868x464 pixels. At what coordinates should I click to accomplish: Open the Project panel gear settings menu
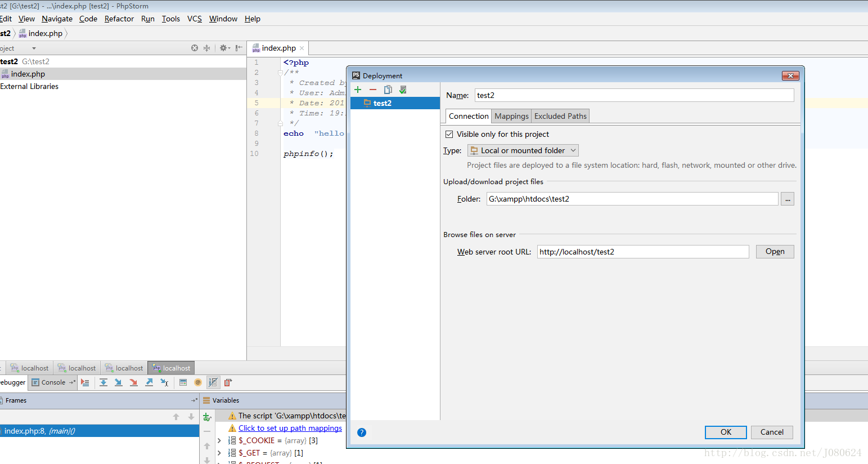tap(224, 48)
